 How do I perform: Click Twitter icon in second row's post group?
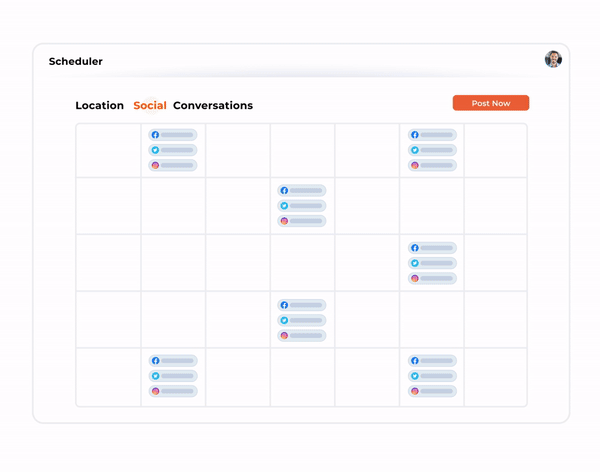tap(284, 206)
